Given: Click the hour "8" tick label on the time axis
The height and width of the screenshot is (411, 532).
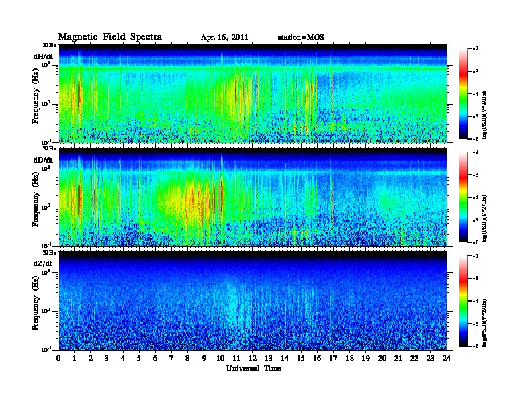Looking at the screenshot, I should 187,358.
